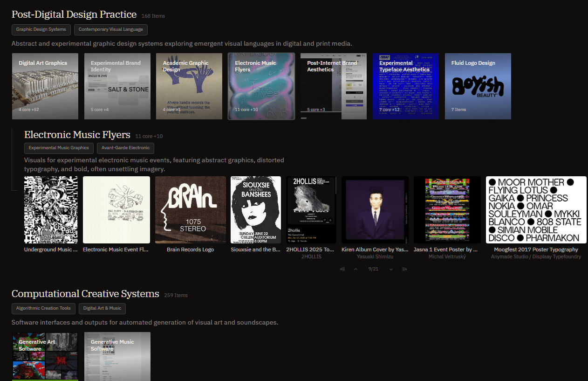The width and height of the screenshot is (588, 381).
Task: Jump forward using right list-arrow icon
Action: (x=404, y=269)
